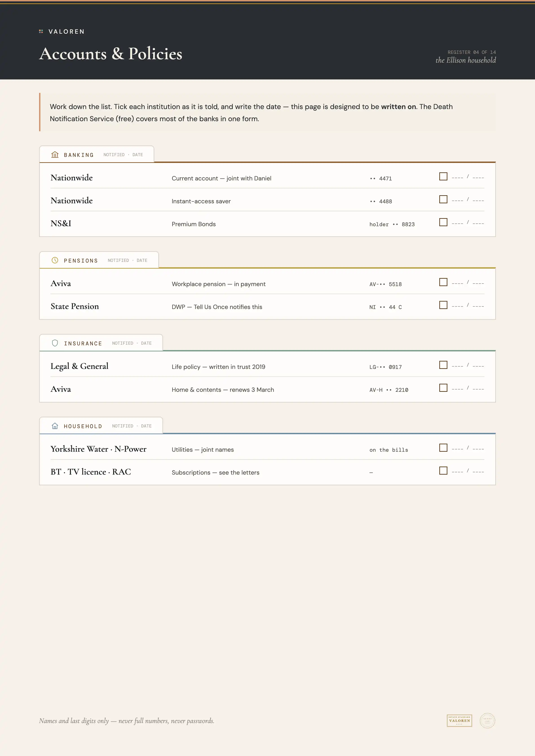Image resolution: width=535 pixels, height=756 pixels.
Task: Click the 'AV-•• 5518' reference
Action: click(x=385, y=284)
